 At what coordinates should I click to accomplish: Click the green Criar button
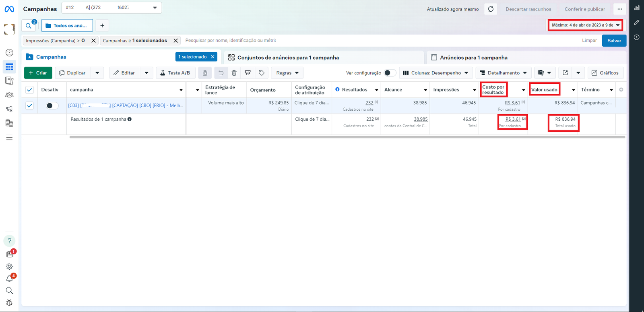38,73
